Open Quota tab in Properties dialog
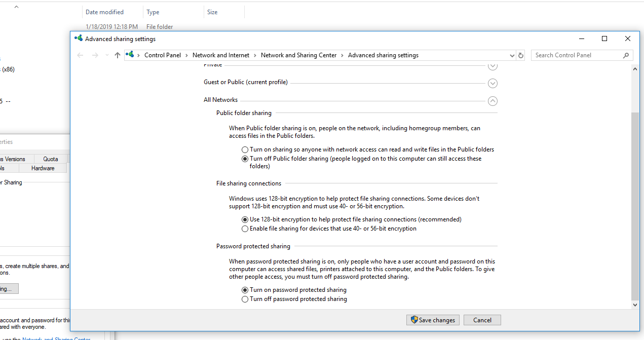 tap(51, 159)
